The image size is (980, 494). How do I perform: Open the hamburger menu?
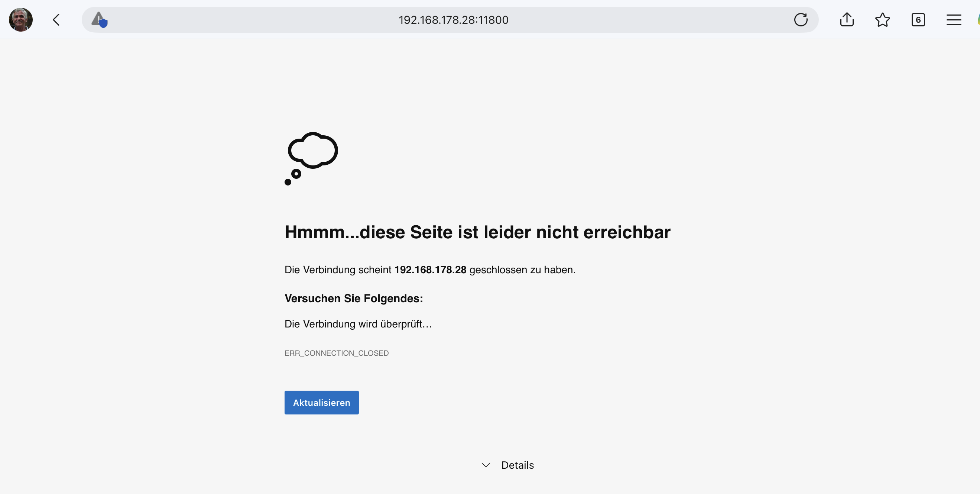953,20
